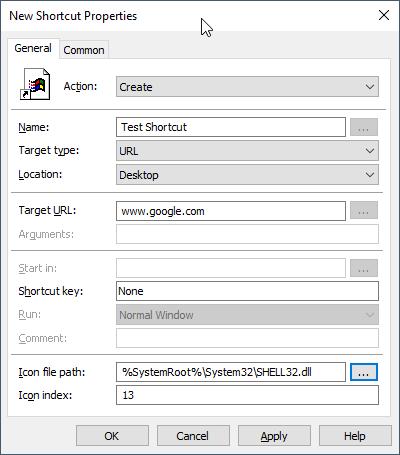Viewport: 400px width, 455px height.
Task: Open the Target type dropdown set to URL
Action: 247,151
